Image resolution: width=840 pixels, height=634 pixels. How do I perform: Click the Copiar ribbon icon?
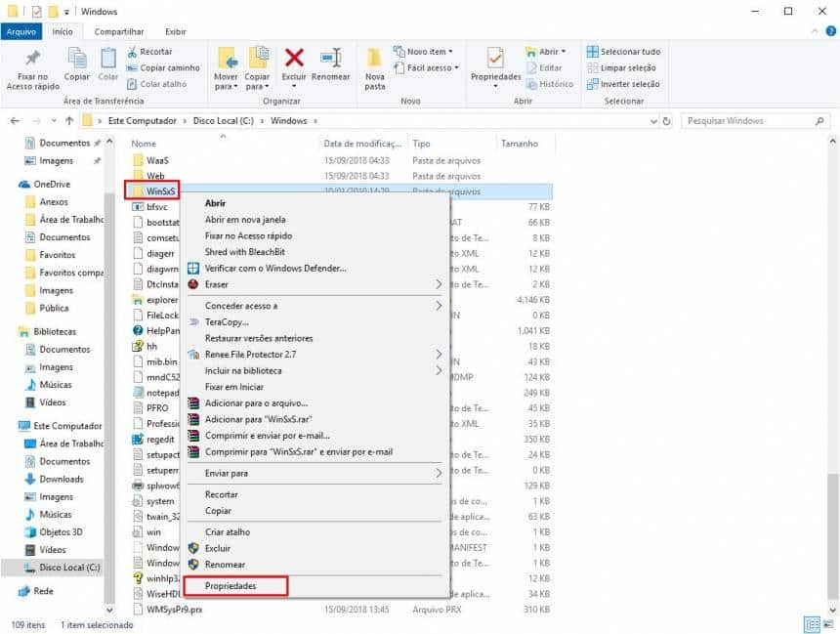tap(77, 58)
